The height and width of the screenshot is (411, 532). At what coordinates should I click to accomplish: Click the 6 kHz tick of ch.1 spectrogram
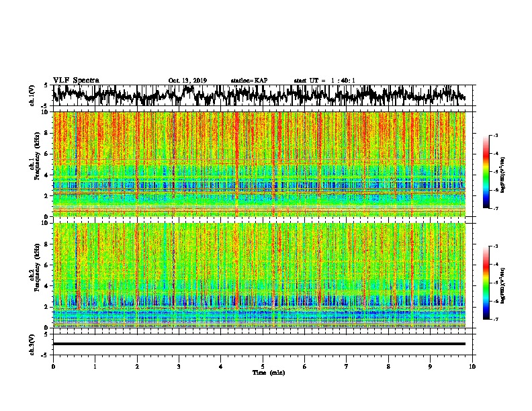click(x=48, y=154)
